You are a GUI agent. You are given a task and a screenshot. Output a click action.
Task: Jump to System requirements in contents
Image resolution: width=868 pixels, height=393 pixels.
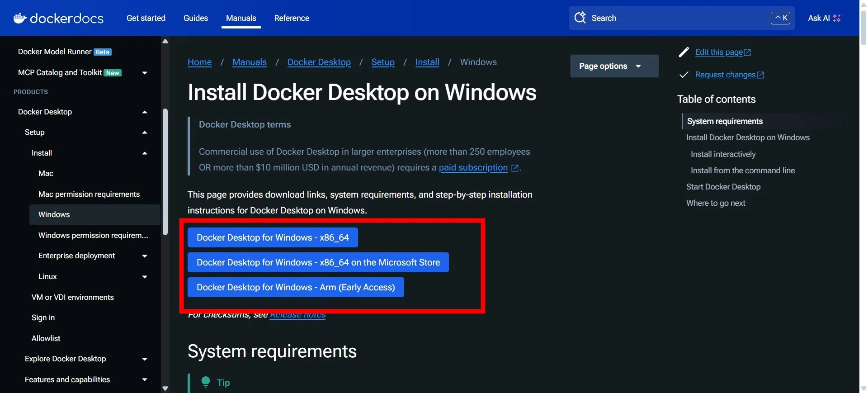(x=725, y=121)
